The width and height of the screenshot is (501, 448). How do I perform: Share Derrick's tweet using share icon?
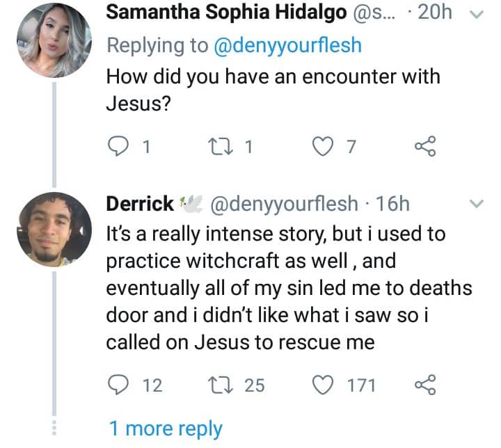pyautogui.click(x=424, y=385)
